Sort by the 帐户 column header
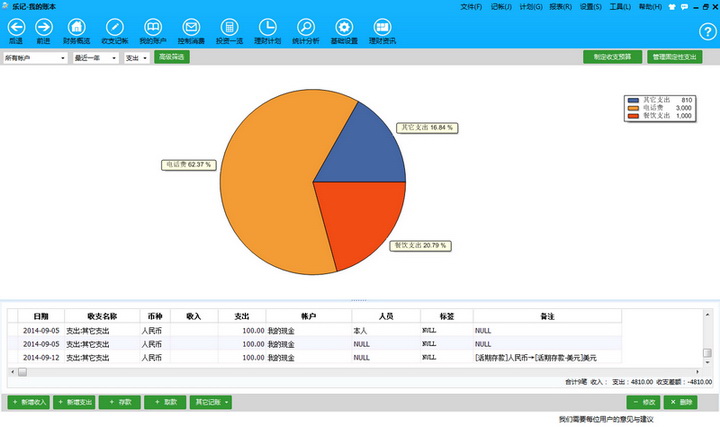Viewport: 720px width, 427px height. pyautogui.click(x=309, y=316)
